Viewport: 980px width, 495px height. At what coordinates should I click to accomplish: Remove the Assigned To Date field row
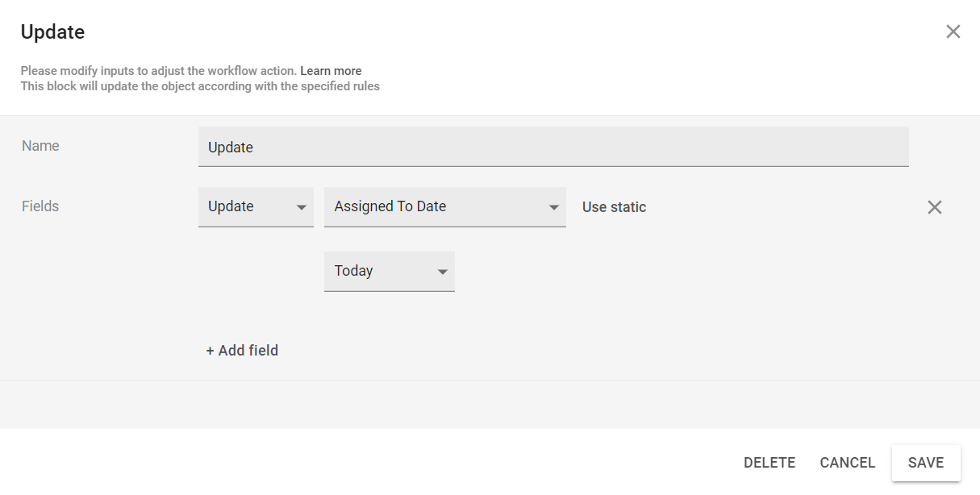[934, 207]
